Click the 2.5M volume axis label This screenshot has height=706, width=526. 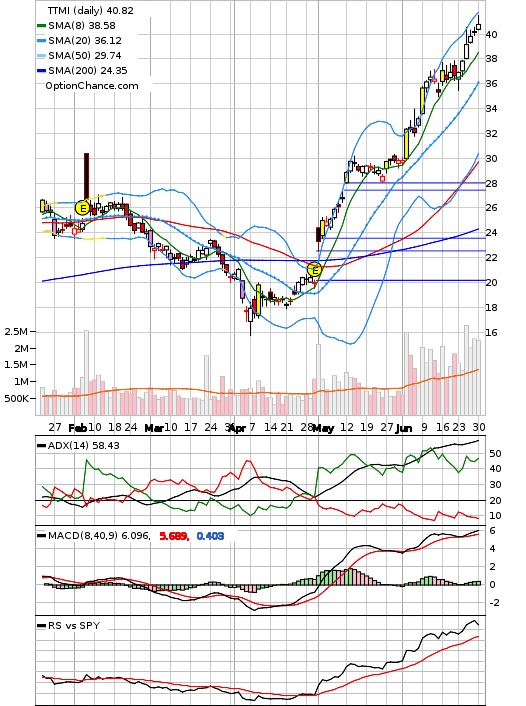pyautogui.click(x=16, y=331)
